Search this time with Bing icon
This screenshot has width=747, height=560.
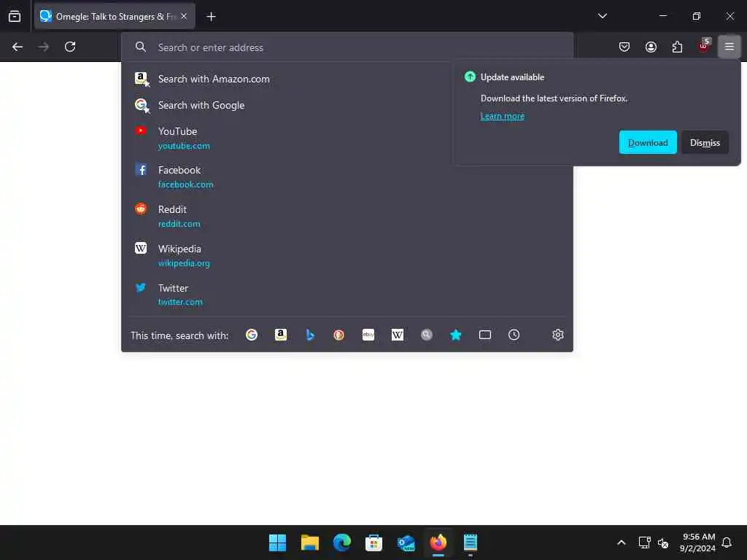coord(309,335)
